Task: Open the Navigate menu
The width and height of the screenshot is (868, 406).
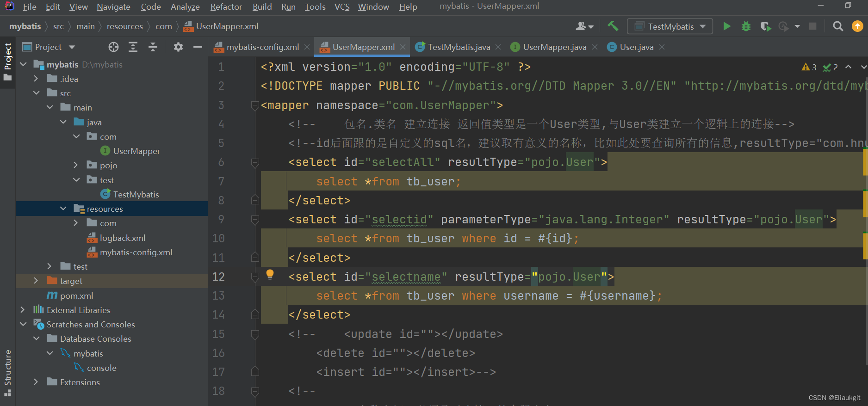Action: 113,7
